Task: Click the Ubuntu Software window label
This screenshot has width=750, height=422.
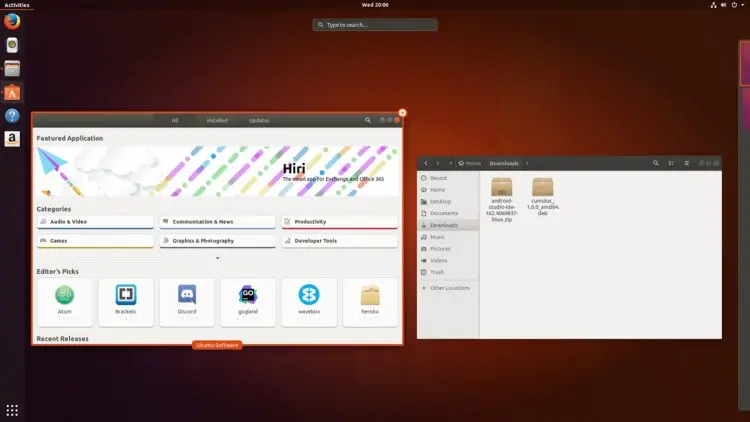Action: coord(217,345)
